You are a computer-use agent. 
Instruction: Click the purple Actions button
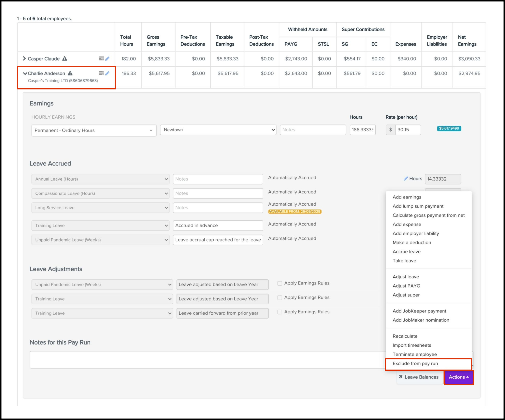pyautogui.click(x=458, y=377)
